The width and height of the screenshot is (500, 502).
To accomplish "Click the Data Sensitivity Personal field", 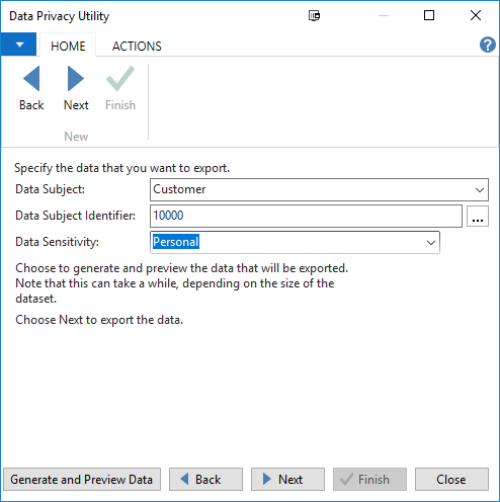I will (295, 242).
